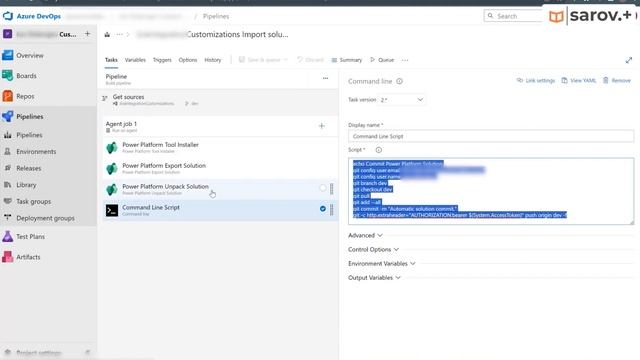Open Pipelines sub-item icon
The image size is (640, 360).
8,135
